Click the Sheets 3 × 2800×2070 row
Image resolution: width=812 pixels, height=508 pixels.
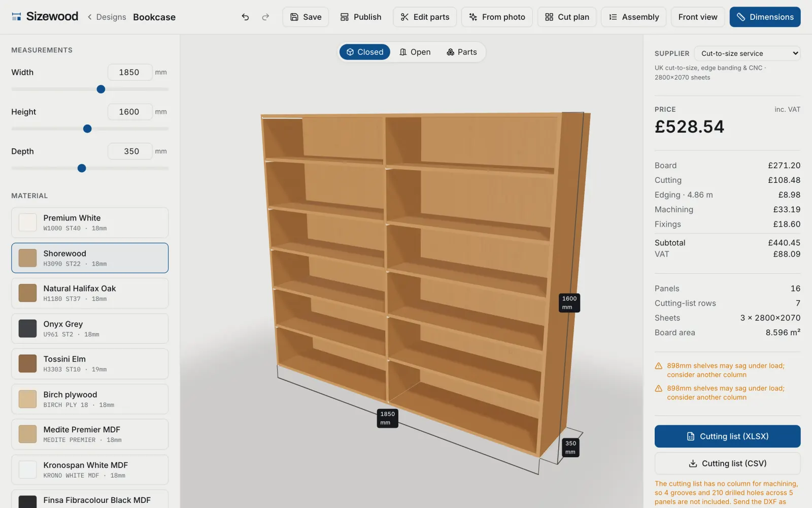coord(727,318)
